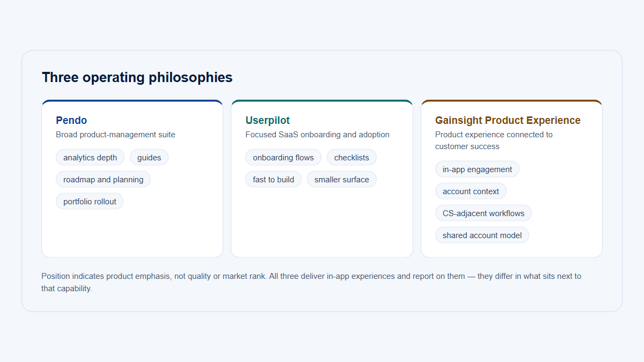The image size is (644, 362).
Task: Click the smaller surface tag
Action: [x=342, y=180]
